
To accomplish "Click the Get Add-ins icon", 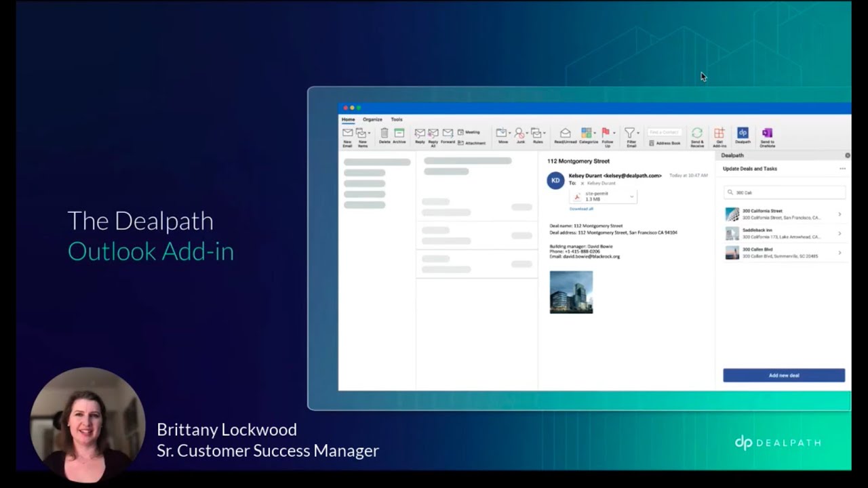I will pos(719,133).
